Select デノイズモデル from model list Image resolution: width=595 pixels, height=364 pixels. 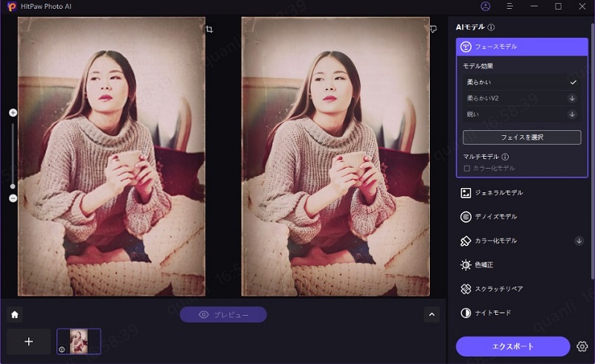pyautogui.click(x=495, y=217)
